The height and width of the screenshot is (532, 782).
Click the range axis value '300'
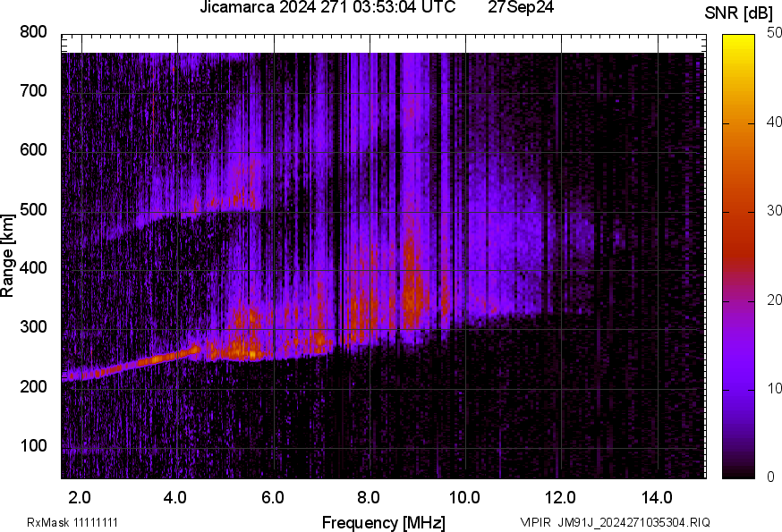click(x=33, y=327)
